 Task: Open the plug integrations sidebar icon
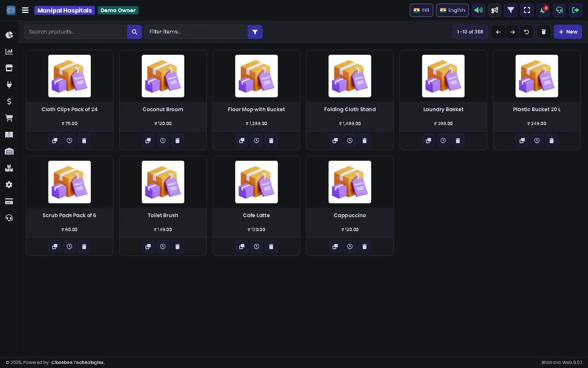click(x=9, y=85)
